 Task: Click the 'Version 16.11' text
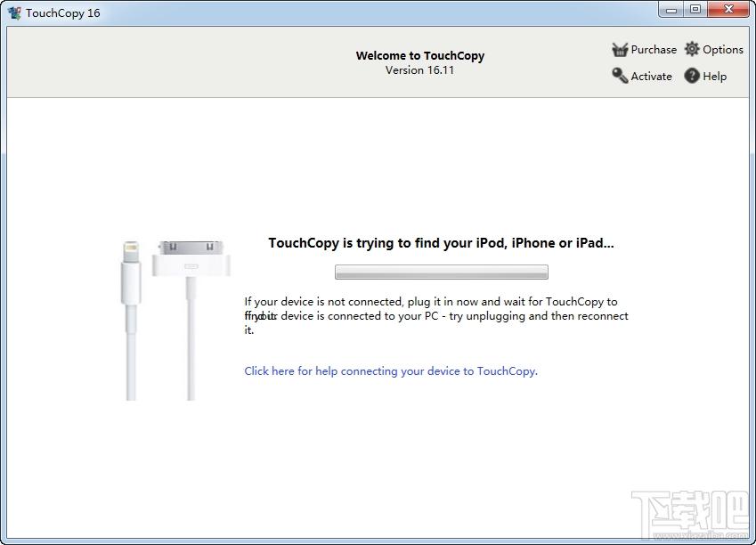click(419, 70)
